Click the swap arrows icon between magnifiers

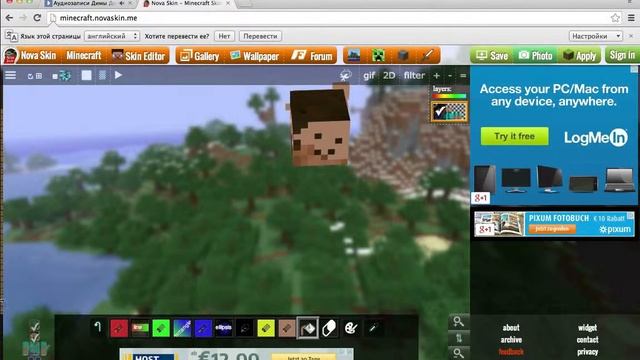[x=459, y=338]
